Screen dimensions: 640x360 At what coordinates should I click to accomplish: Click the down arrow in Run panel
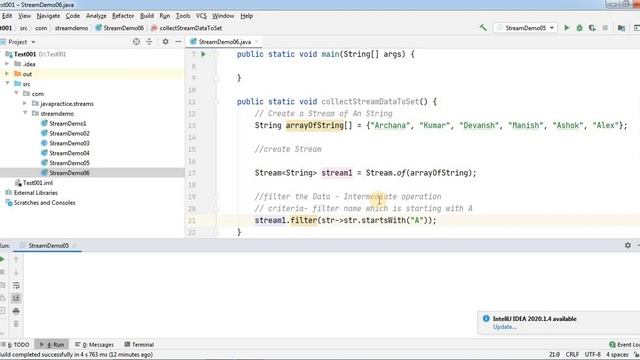click(x=16, y=272)
